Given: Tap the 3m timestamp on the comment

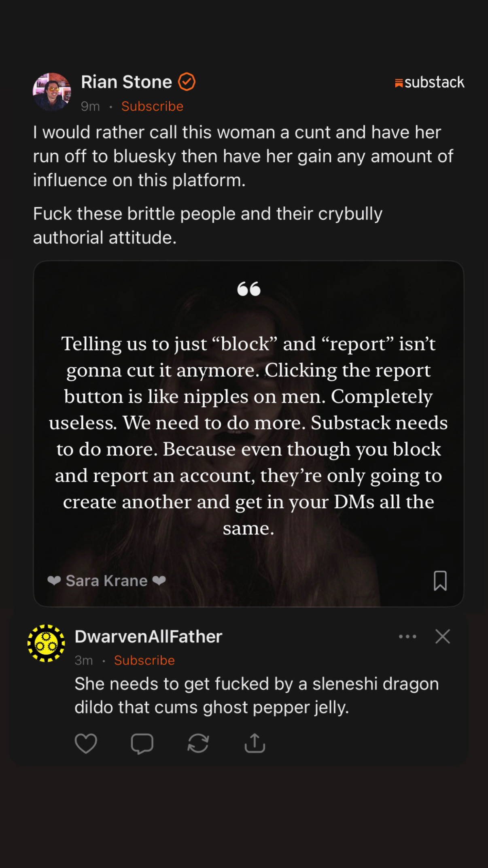Looking at the screenshot, I should [x=84, y=660].
